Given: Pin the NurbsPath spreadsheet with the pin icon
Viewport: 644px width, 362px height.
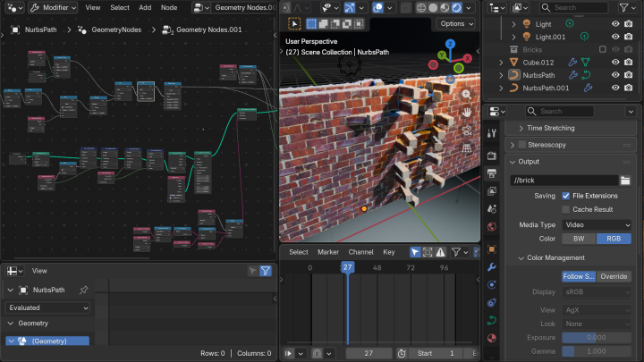Looking at the screenshot, I should [84, 290].
